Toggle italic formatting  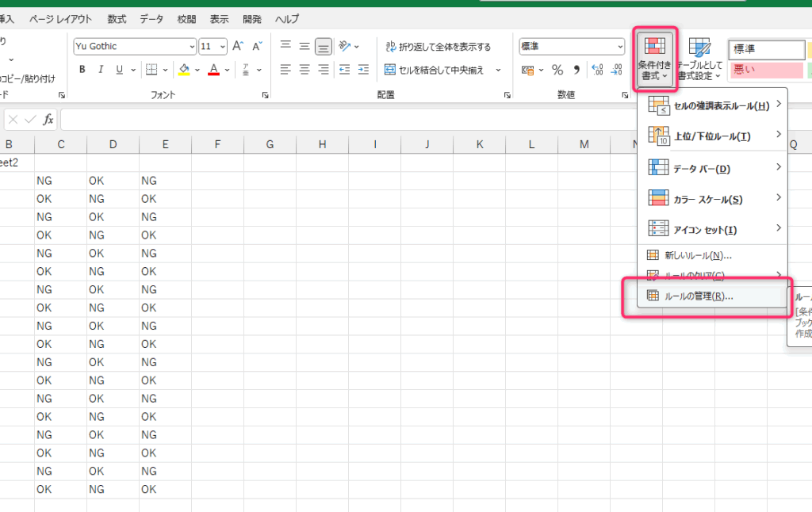101,70
